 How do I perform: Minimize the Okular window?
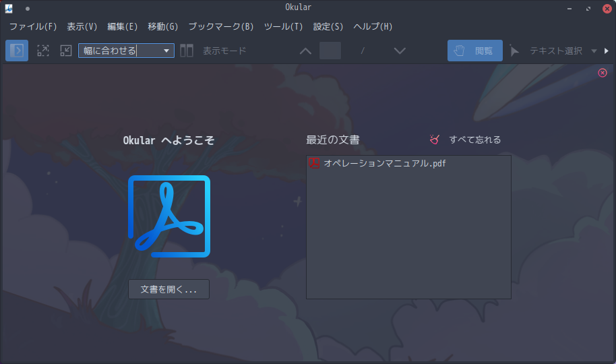coord(569,8)
